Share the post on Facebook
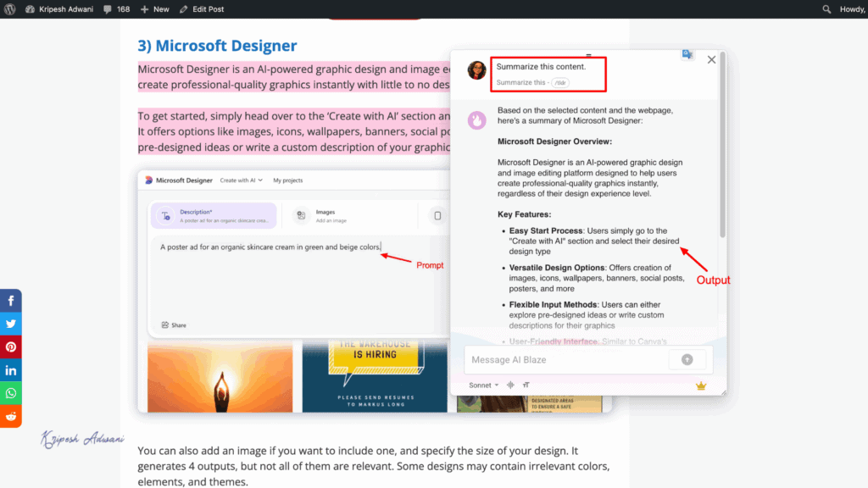Screen dimensions: 868x488 point(10,300)
